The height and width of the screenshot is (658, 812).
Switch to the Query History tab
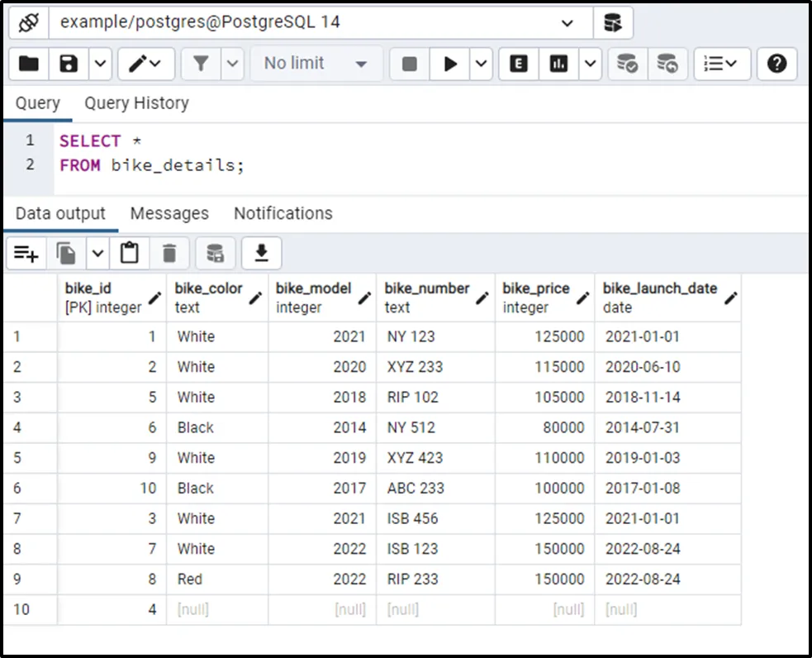point(136,103)
